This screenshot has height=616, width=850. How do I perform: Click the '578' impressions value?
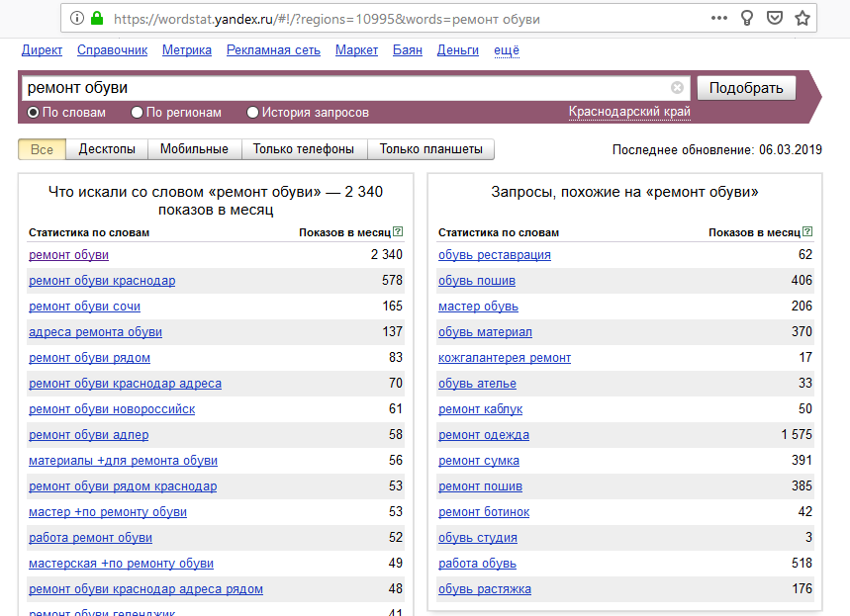coord(393,280)
